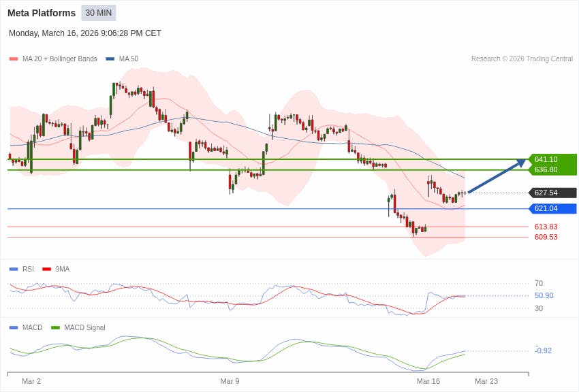Click the RSI 70 level label
The image size is (579, 392).
click(539, 283)
